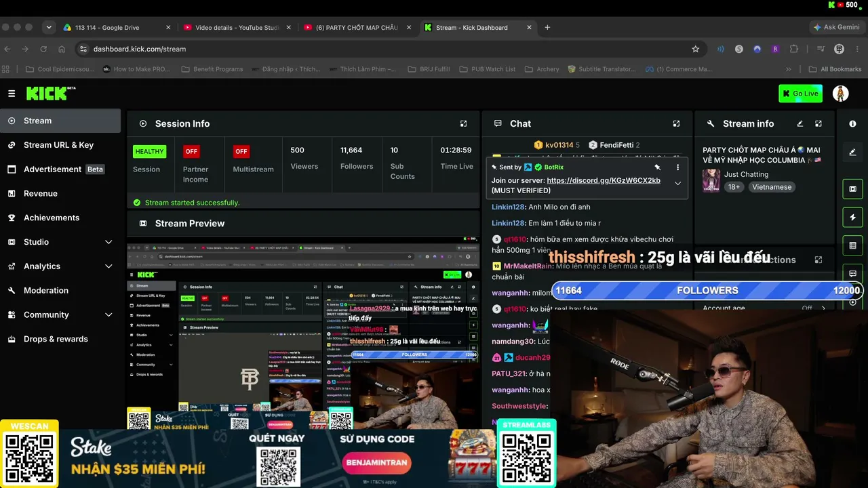This screenshot has height=488, width=868.
Task: Open PUB Watch List bookmark folder
Action: [x=488, y=69]
